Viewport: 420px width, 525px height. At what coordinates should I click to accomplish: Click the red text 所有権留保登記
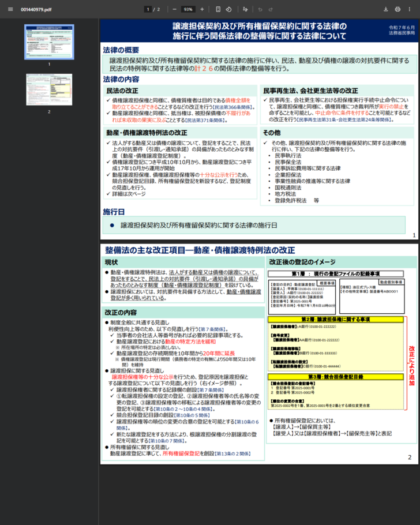pyautogui.click(x=181, y=453)
